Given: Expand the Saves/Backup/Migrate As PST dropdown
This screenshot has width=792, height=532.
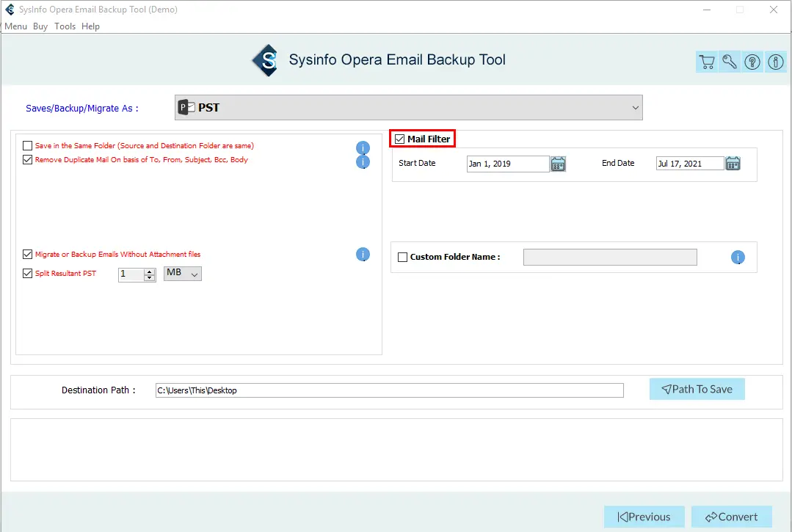Looking at the screenshot, I should point(409,108).
